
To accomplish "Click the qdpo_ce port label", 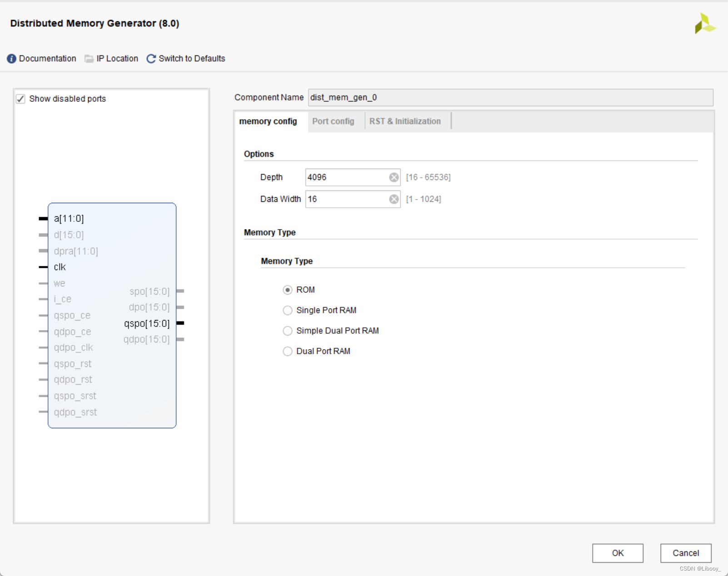I will click(x=72, y=332).
